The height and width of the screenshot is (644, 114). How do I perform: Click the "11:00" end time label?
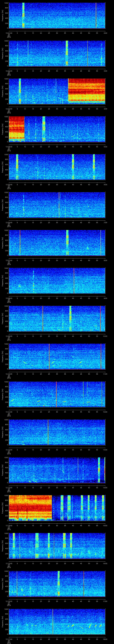(105, 374)
